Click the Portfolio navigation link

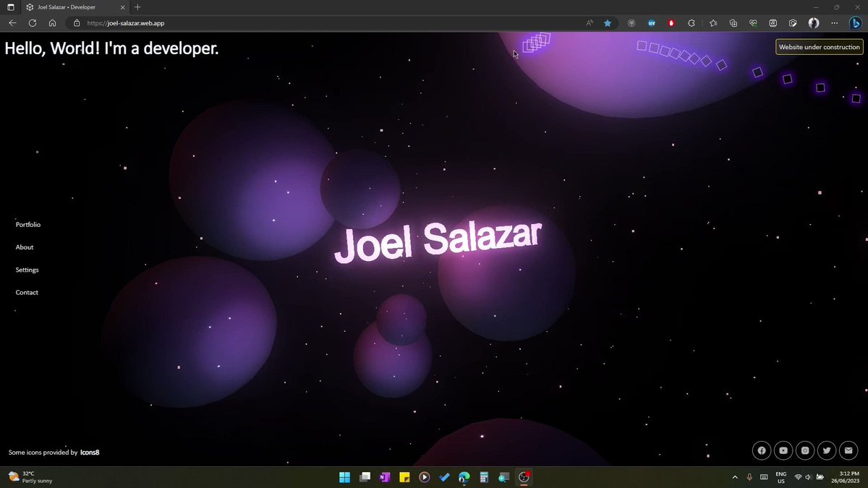coord(27,224)
